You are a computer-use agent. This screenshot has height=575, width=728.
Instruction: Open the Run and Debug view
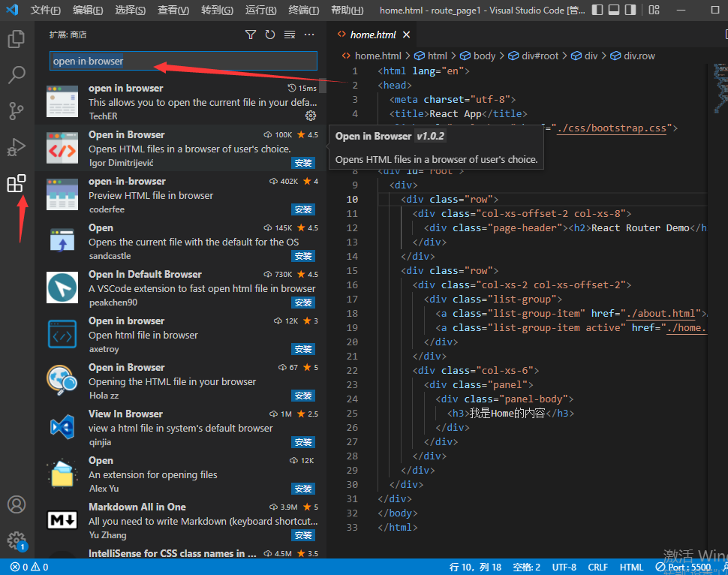17,147
